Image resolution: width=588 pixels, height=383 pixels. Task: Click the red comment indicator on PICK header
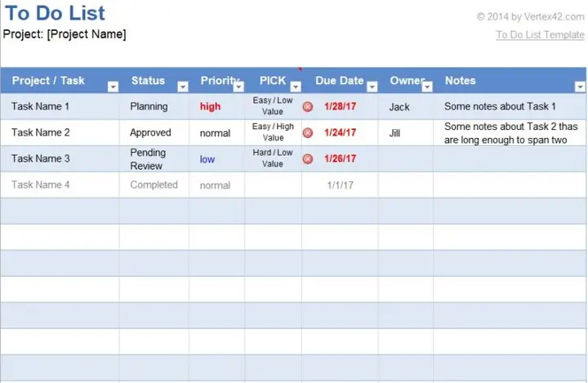pos(300,69)
